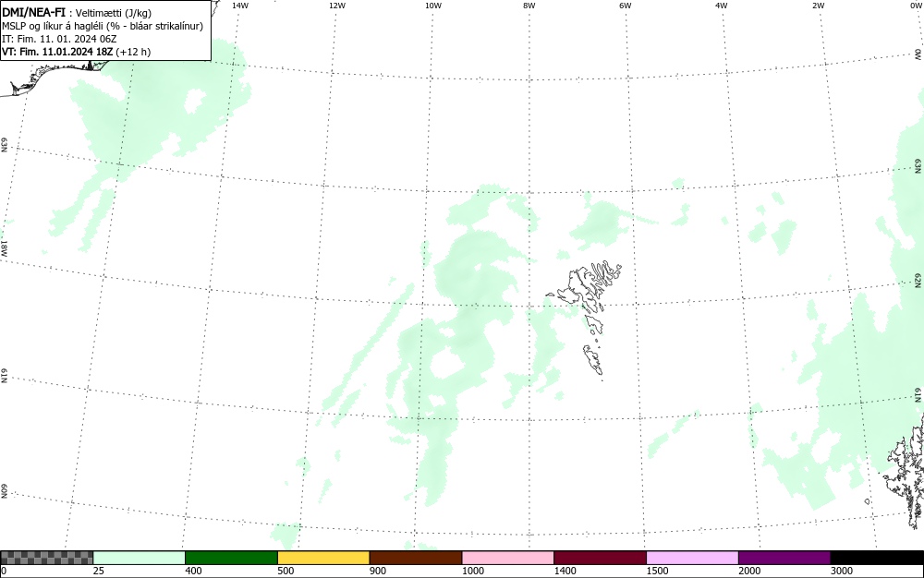The width and height of the screenshot is (924, 578).
Task: Click the 14W longitude label
Action: pos(240,6)
